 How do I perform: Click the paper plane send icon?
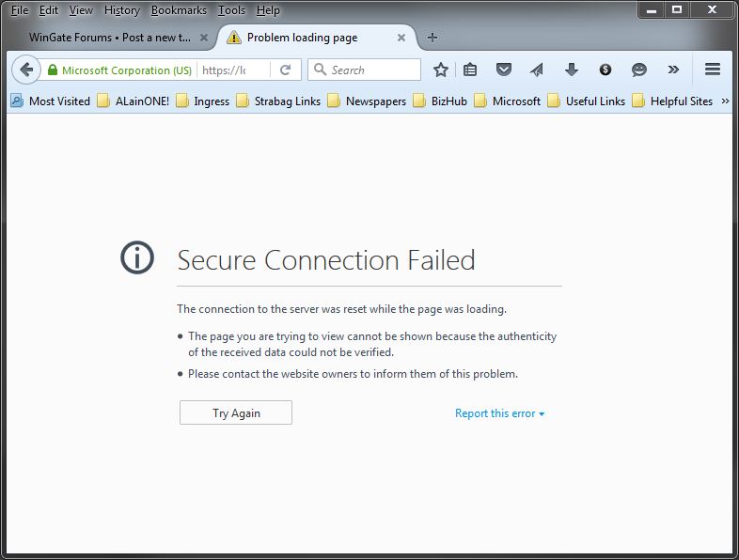tap(537, 70)
